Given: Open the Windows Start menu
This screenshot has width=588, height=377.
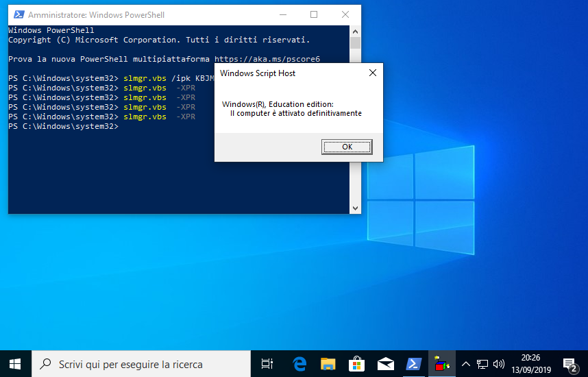Looking at the screenshot, I should [15, 364].
